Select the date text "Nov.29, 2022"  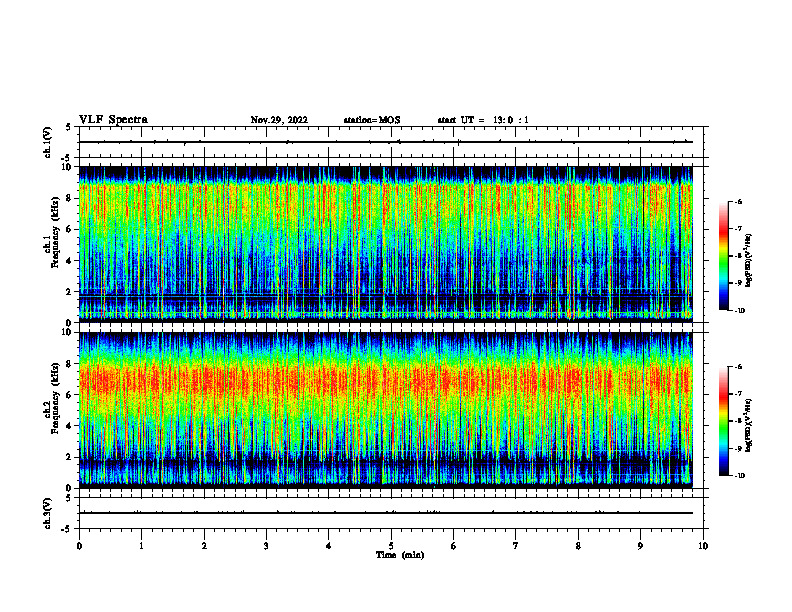click(279, 120)
